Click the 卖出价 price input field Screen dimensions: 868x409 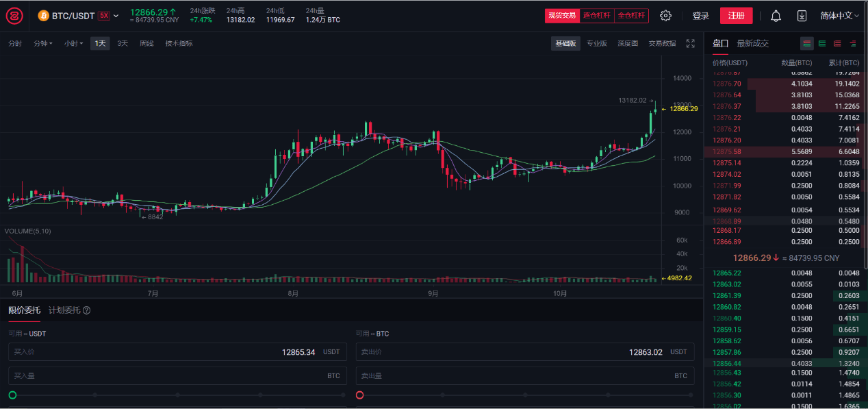[525, 352]
